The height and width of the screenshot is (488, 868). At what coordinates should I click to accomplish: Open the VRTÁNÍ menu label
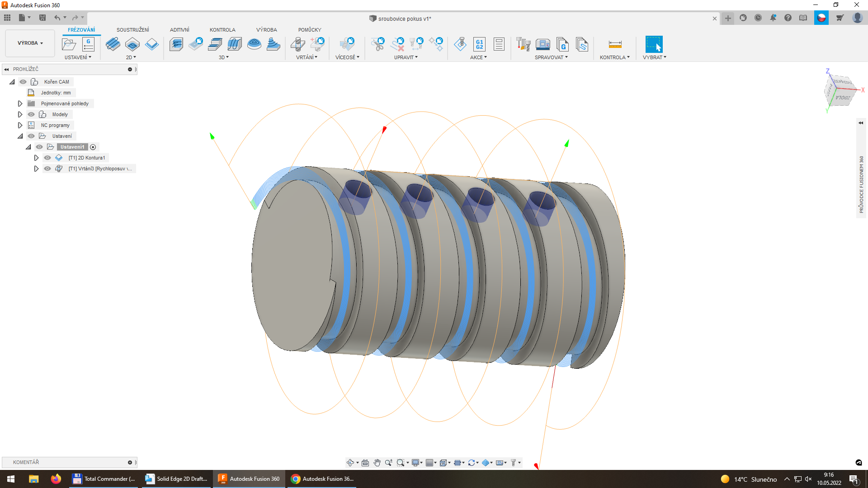click(307, 57)
